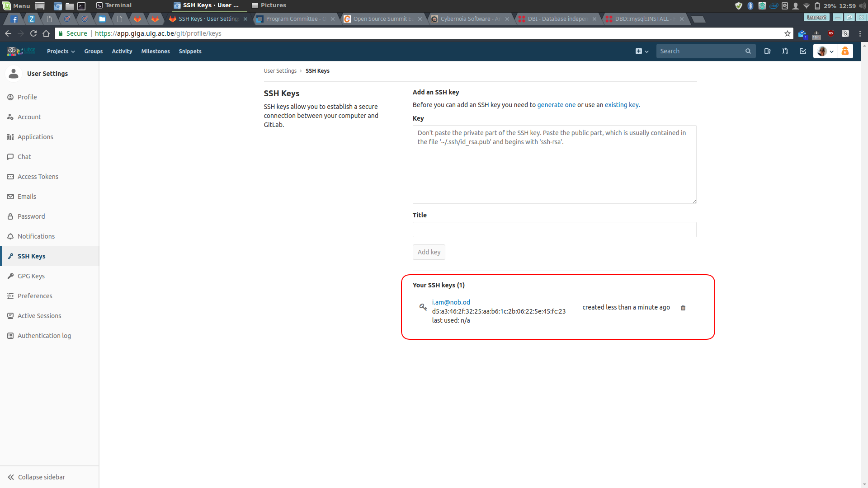Image resolution: width=868 pixels, height=488 pixels.
Task: Click the GitLab site logo
Action: click(x=21, y=51)
